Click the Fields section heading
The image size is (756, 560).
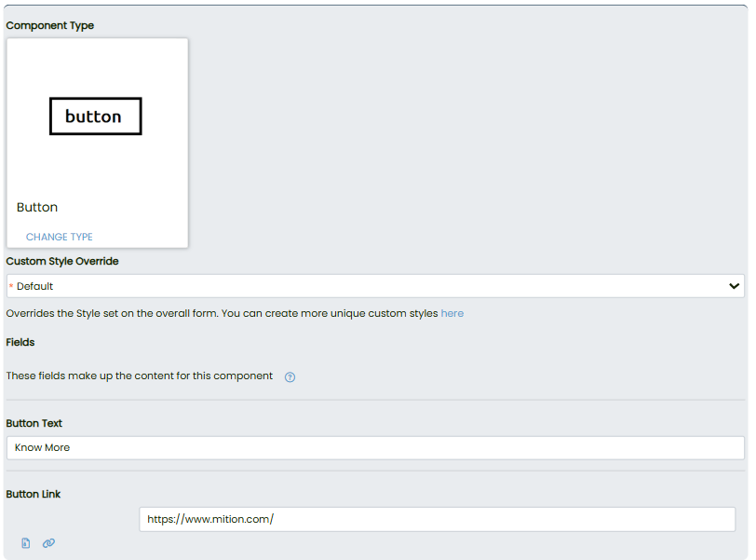coord(20,342)
